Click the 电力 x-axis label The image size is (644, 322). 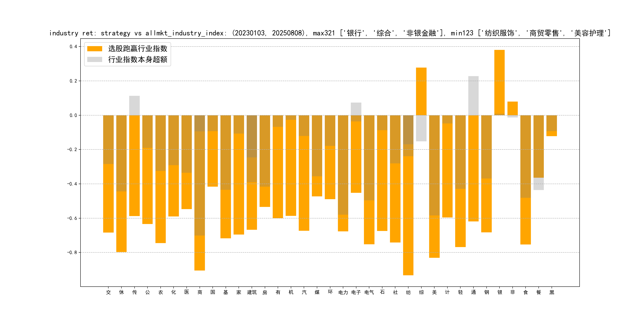[343, 292]
